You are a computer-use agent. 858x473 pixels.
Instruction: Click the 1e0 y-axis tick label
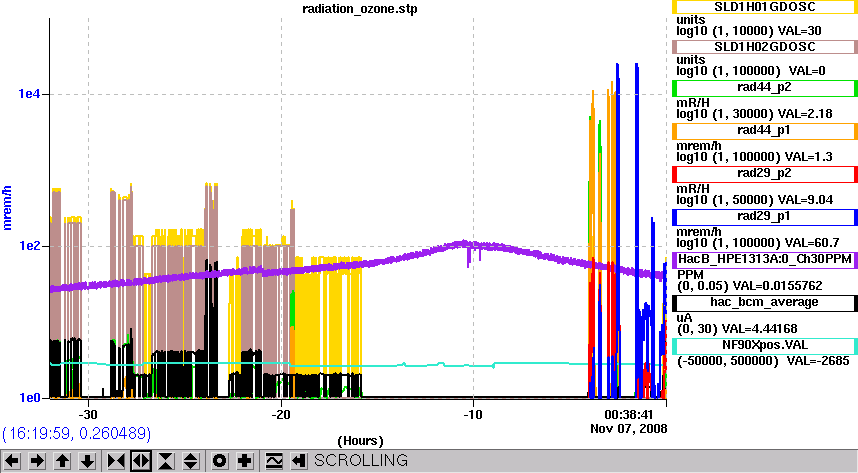[x=30, y=398]
